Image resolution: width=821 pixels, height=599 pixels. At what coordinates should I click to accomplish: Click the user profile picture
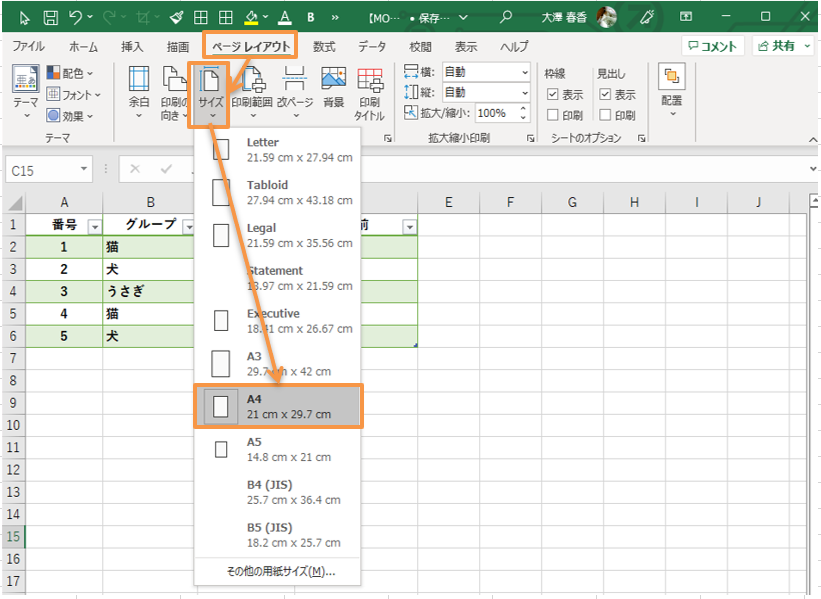(x=606, y=17)
